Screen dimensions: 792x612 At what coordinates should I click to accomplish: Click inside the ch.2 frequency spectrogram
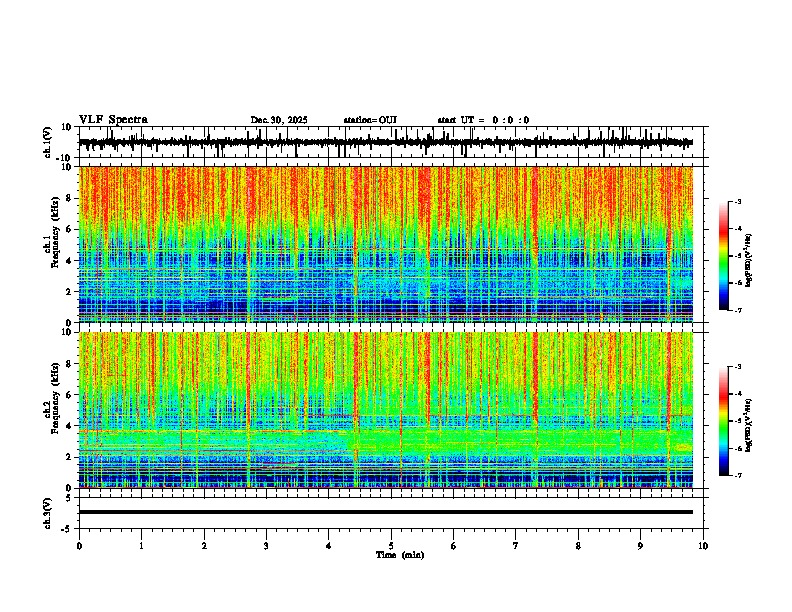(x=386, y=410)
